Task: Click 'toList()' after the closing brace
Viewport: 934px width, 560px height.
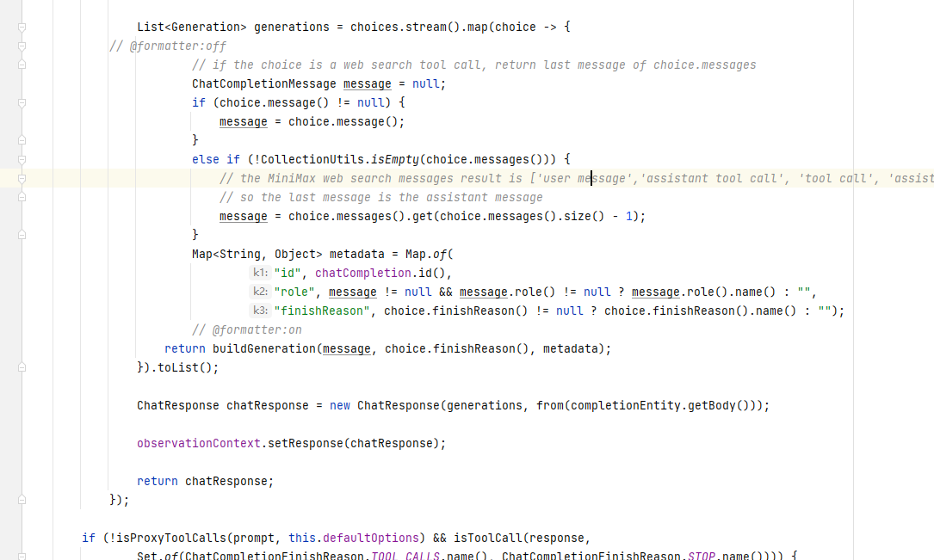Action: coord(185,368)
